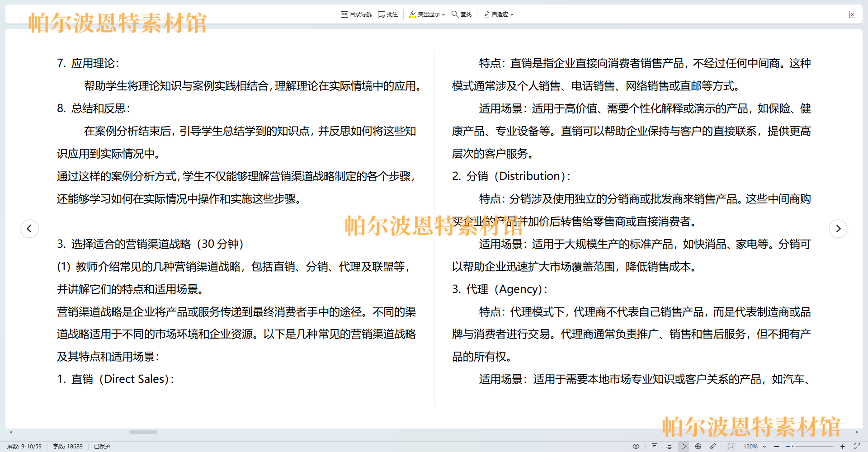Switch to web layout globe icon
The height and width of the screenshot is (452, 868).
[698, 446]
